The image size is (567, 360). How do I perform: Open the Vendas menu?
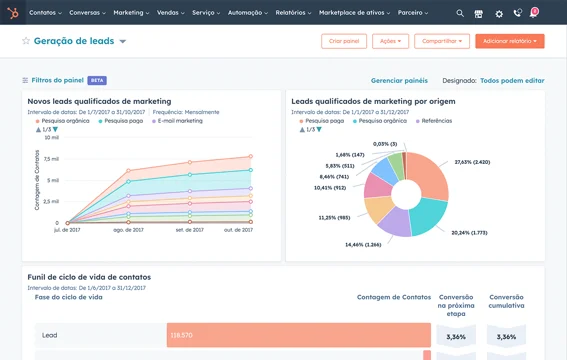(x=170, y=13)
